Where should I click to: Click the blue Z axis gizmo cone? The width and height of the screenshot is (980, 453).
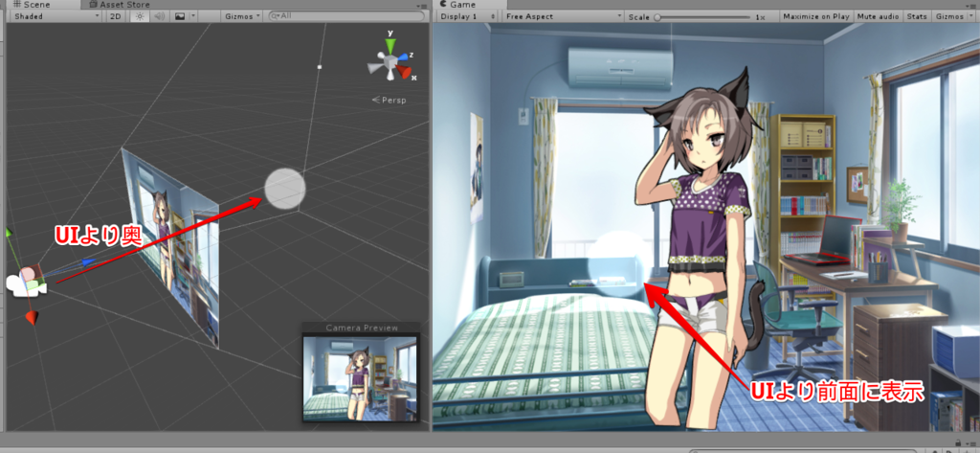point(404,56)
